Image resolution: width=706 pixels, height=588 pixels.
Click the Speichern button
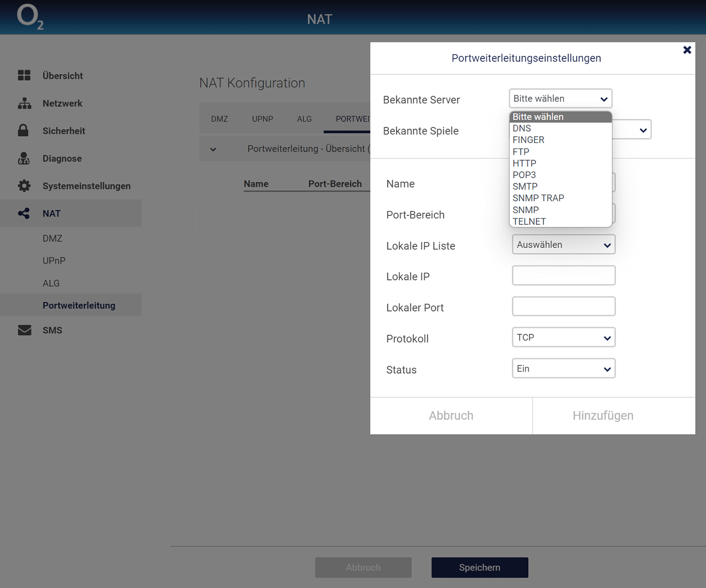pyautogui.click(x=479, y=567)
